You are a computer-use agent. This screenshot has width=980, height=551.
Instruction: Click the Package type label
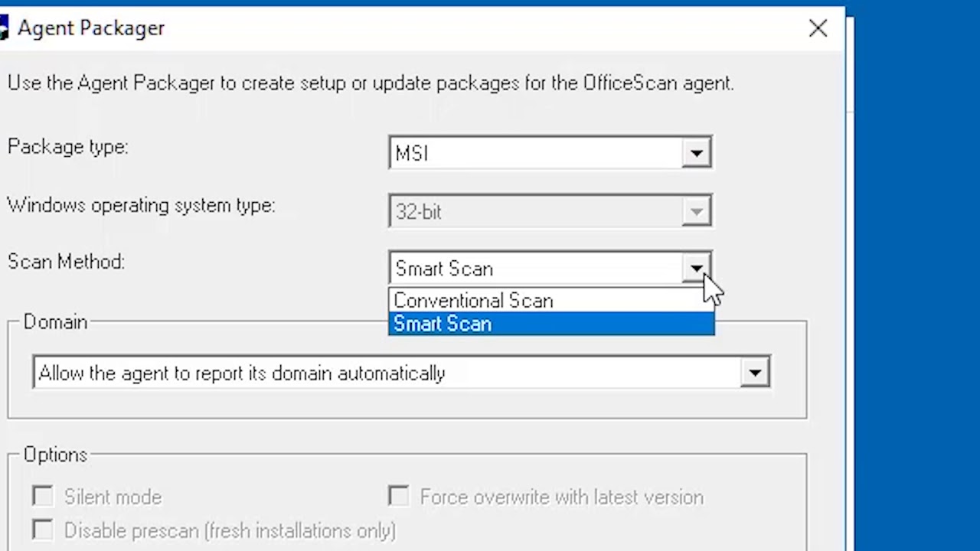click(x=68, y=147)
